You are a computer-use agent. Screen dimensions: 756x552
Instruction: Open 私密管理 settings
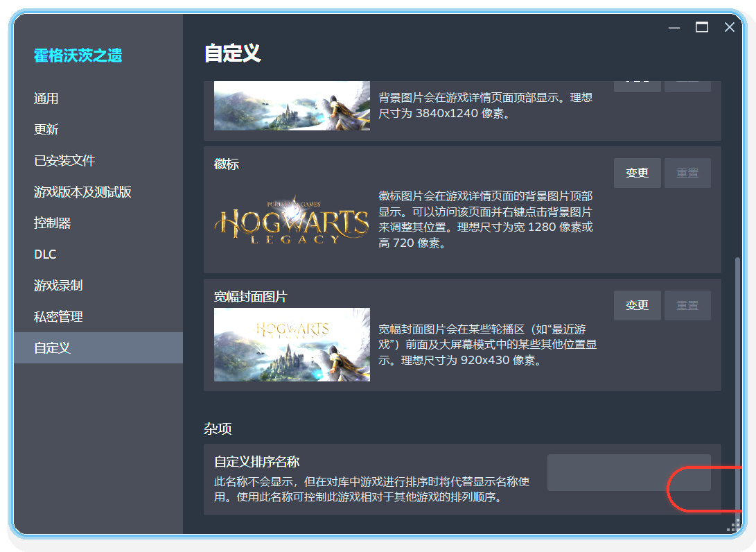click(98, 316)
